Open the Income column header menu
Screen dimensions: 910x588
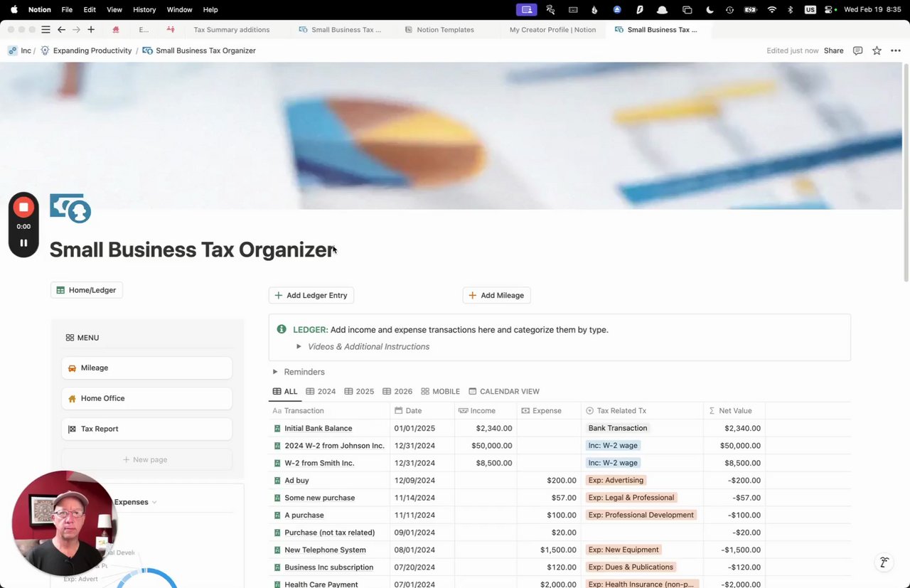[486, 411]
